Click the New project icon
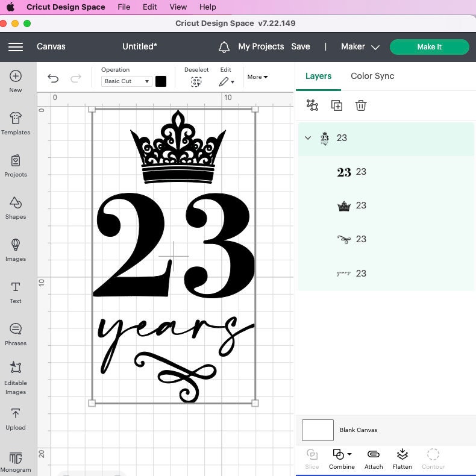The width and height of the screenshot is (476, 476). 16,76
